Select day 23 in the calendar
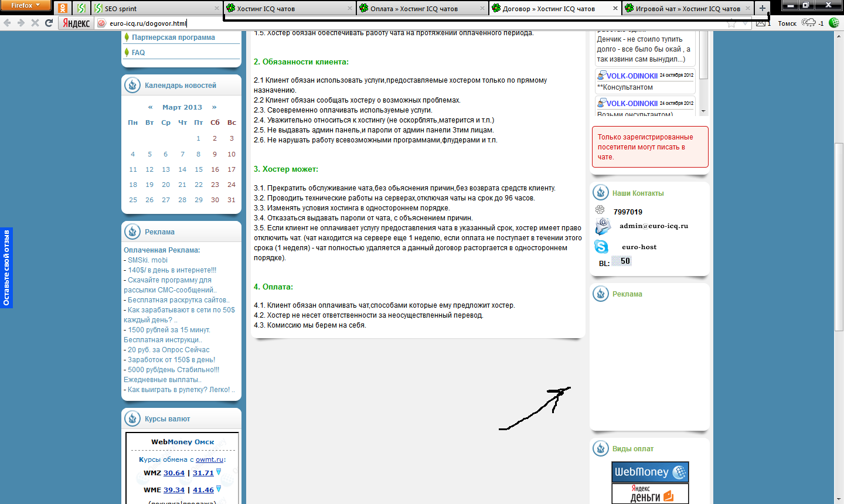Image resolution: width=844 pixels, height=504 pixels. point(215,184)
